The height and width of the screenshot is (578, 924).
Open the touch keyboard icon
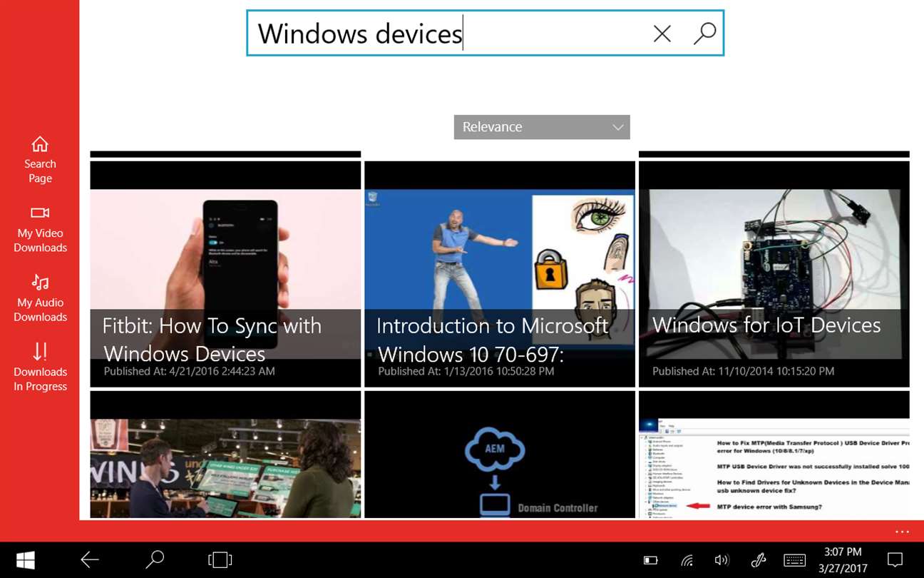tap(794, 561)
